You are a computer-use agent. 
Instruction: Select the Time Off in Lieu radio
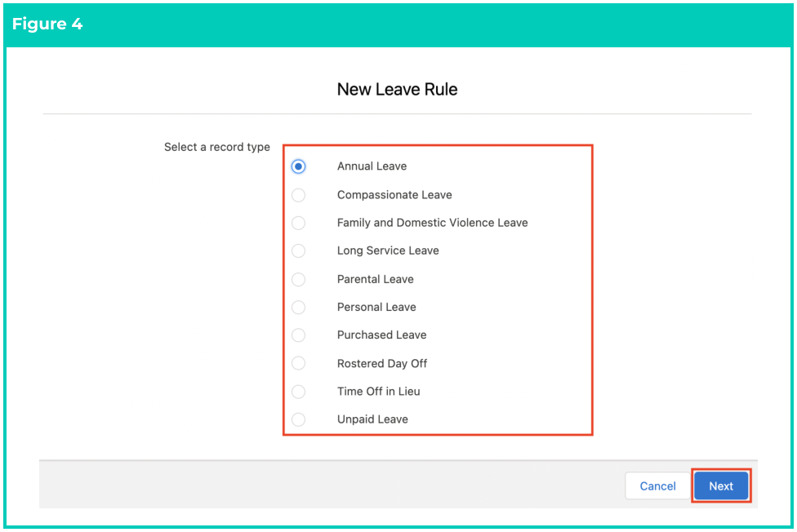[x=298, y=392]
